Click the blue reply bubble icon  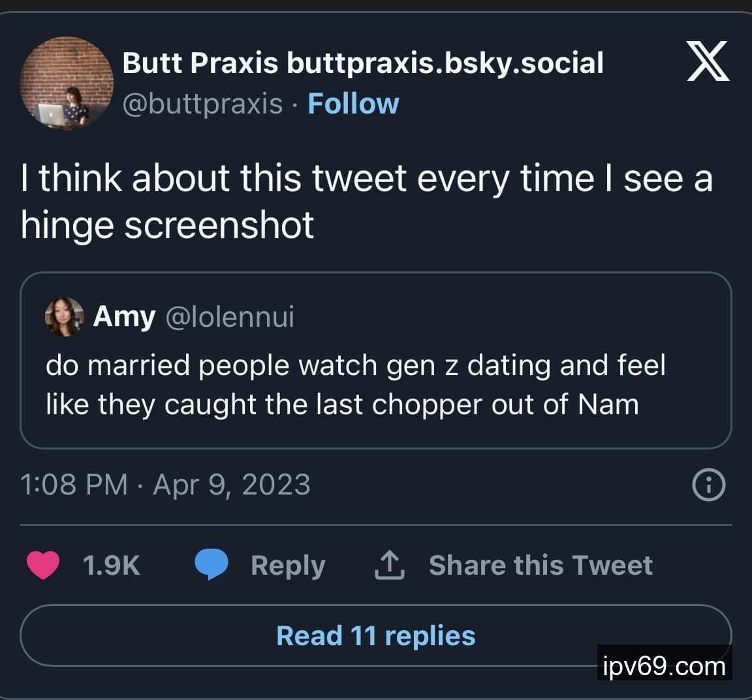tap(211, 564)
